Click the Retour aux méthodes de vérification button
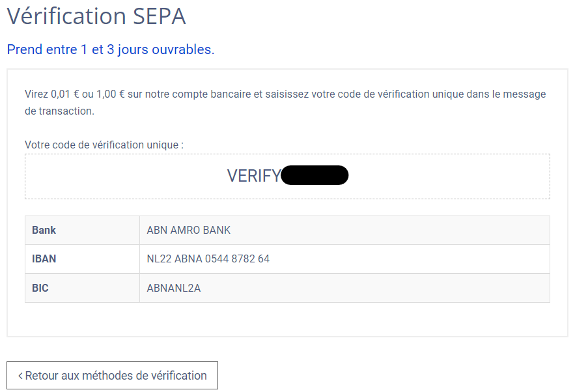Screen dimensions: 588x392 [112, 375]
